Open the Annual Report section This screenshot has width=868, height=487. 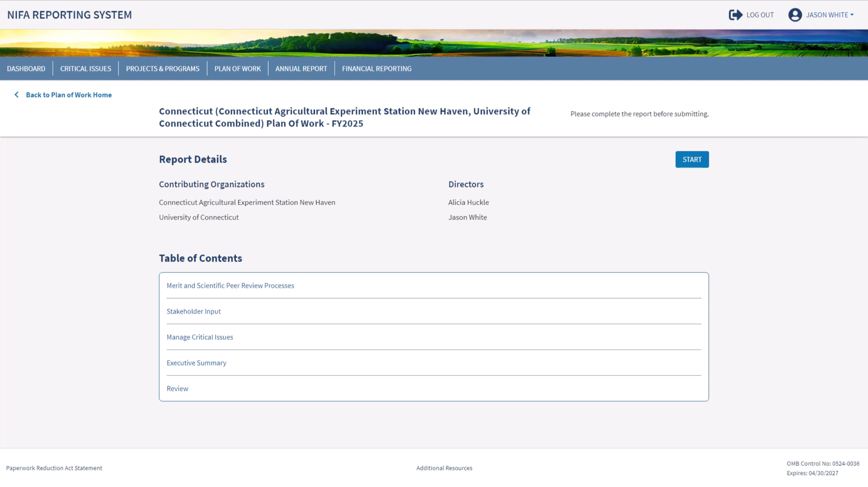[301, 69]
